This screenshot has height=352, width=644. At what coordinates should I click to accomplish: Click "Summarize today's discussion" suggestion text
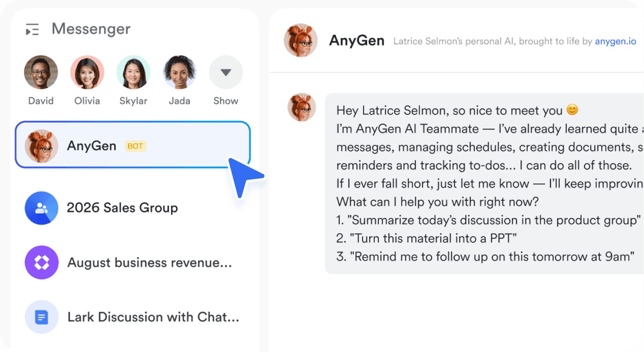488,220
